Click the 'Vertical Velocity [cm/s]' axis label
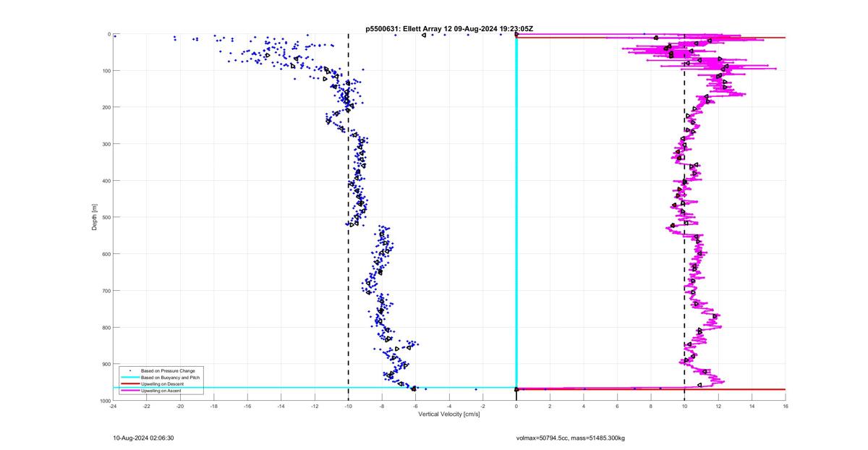 tap(449, 414)
